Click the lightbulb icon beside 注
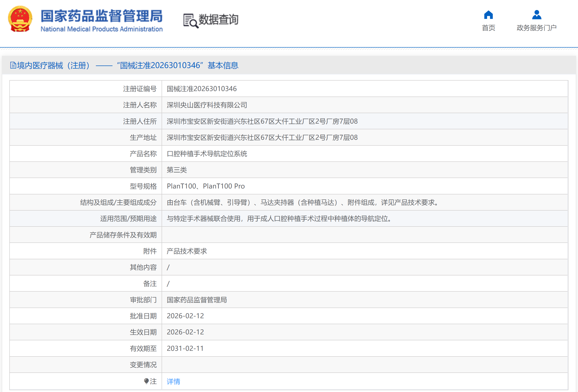Screen dimensions: 578x392 tap(146, 381)
